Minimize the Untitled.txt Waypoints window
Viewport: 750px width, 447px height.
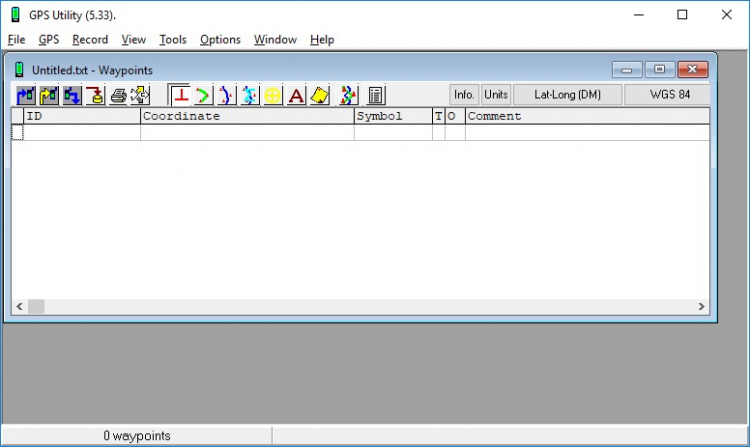[627, 70]
